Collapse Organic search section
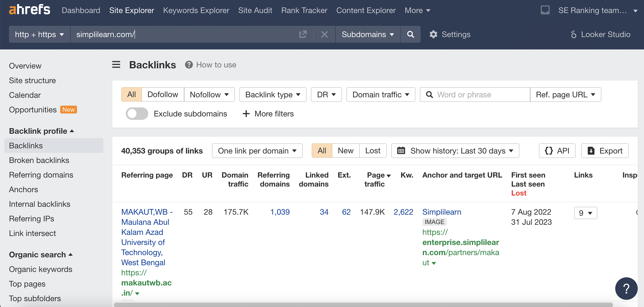The width and height of the screenshot is (644, 307). click(41, 254)
